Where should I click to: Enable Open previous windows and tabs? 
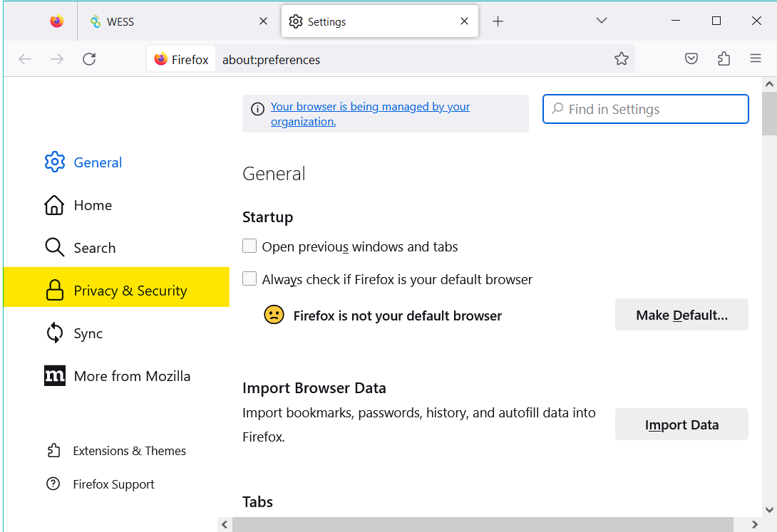[249, 246]
